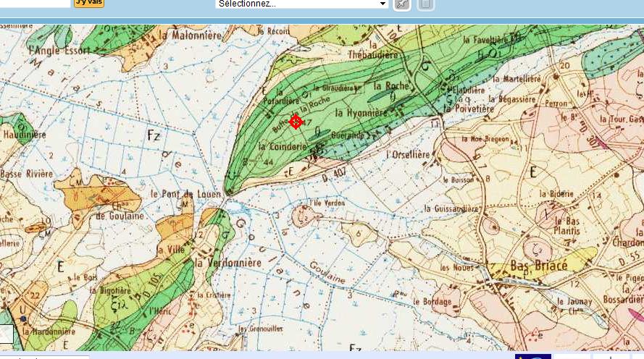This screenshot has height=359, width=644.
Task: Click the "le Jaunay" place name
Action: (x=574, y=301)
